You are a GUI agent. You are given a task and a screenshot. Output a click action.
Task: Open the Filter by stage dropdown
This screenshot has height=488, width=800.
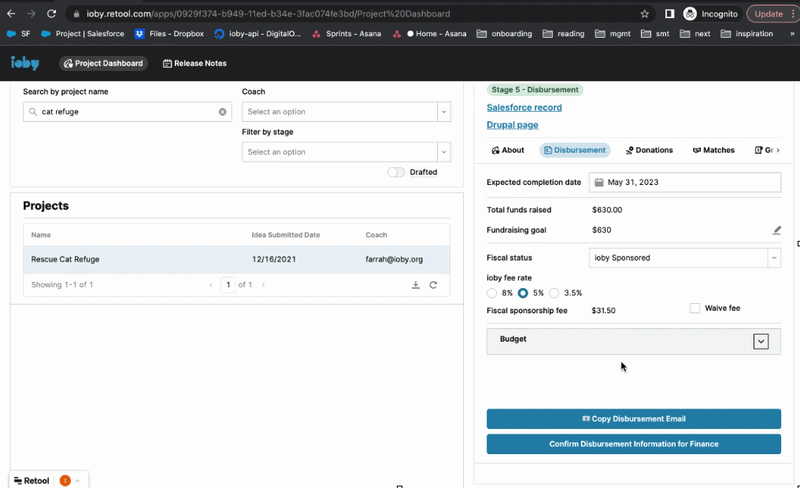pos(346,152)
